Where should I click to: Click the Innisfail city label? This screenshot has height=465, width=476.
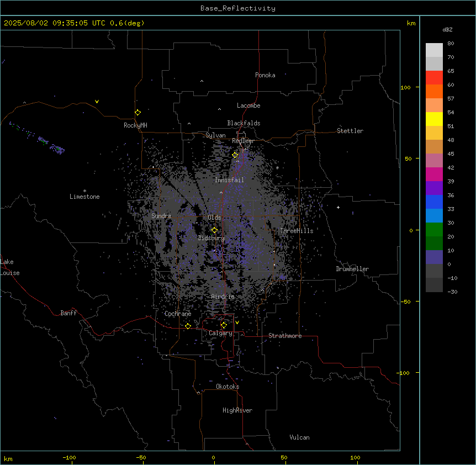(x=229, y=180)
